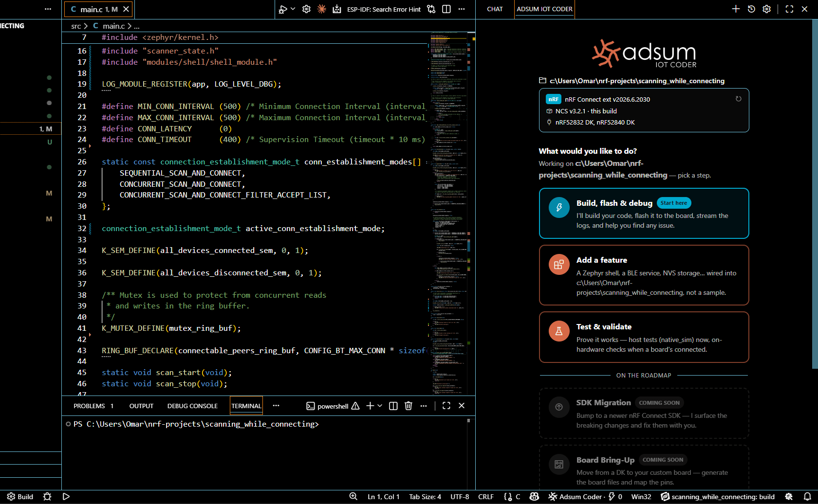The width and height of the screenshot is (818, 504).
Task: Click the flash download icon in editor toolbar
Action: point(336,9)
